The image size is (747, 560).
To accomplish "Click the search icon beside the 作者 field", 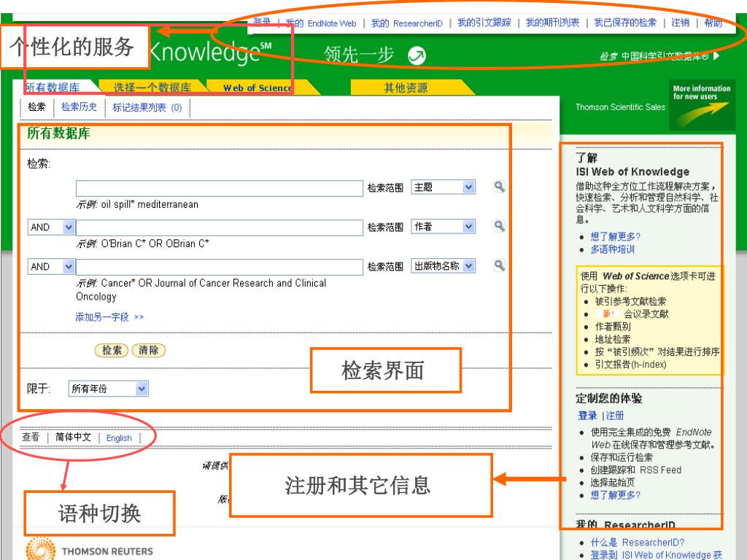I will (x=499, y=226).
